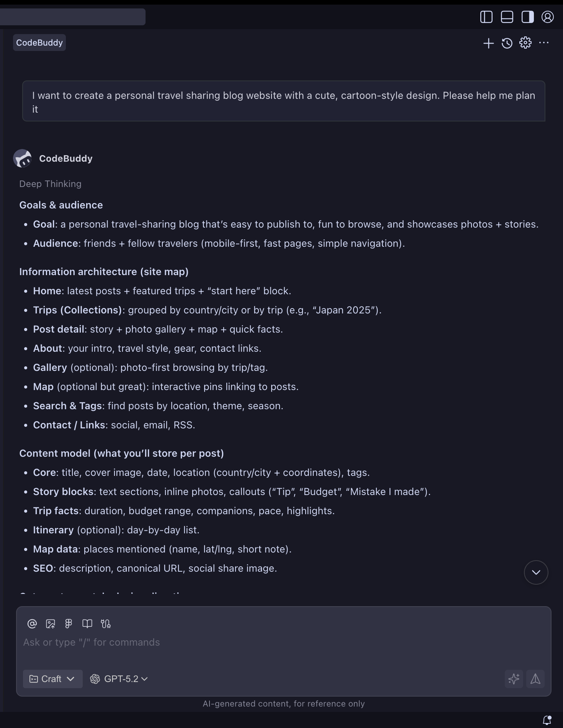This screenshot has width=563, height=728.
Task: Click the prompt enhance sparkle icon
Action: coord(514,679)
